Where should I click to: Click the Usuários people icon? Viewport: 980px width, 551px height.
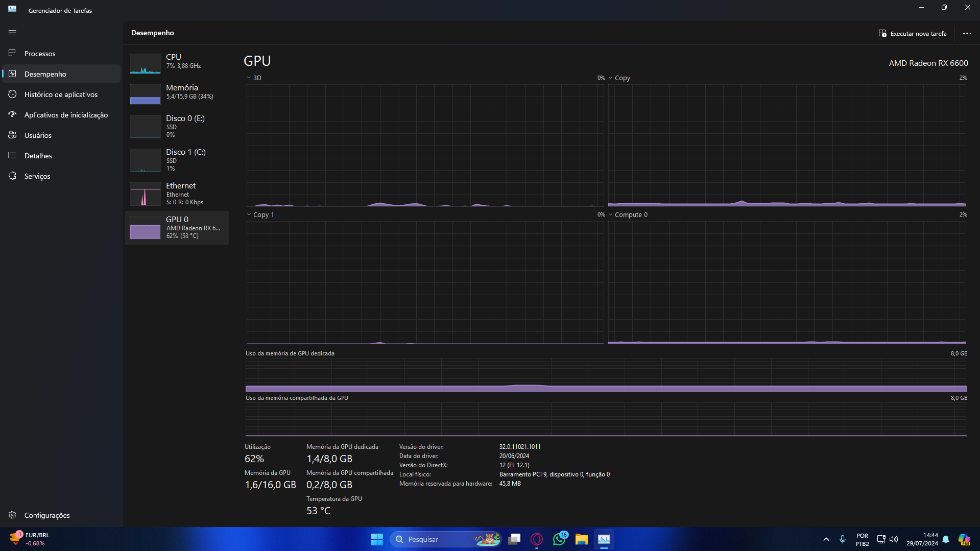[x=12, y=135]
